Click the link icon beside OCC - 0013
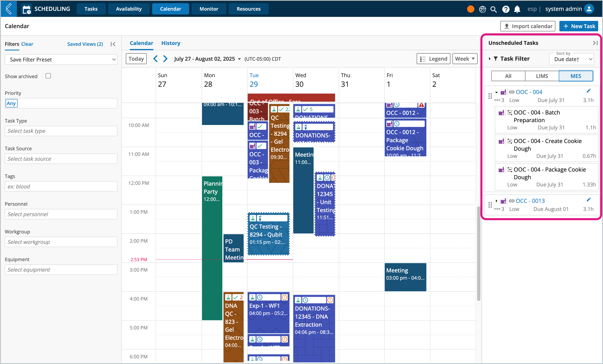The width and height of the screenshot is (603, 364). (512, 201)
